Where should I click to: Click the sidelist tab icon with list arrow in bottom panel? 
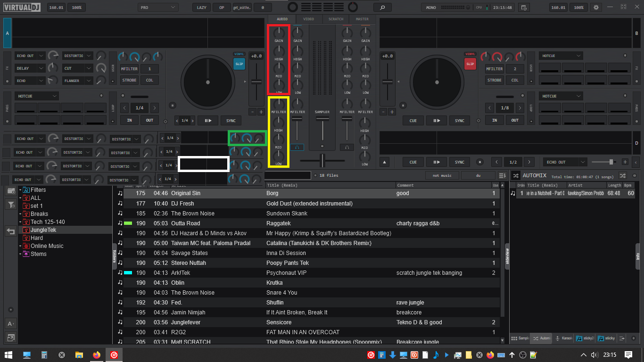[x=622, y=338]
